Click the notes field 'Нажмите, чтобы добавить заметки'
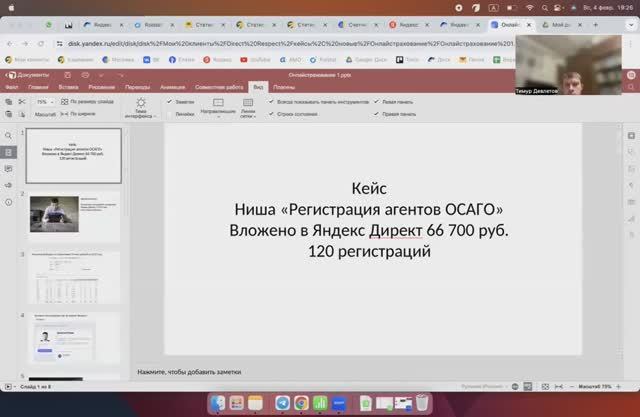This screenshot has height=417, width=640. [189, 372]
